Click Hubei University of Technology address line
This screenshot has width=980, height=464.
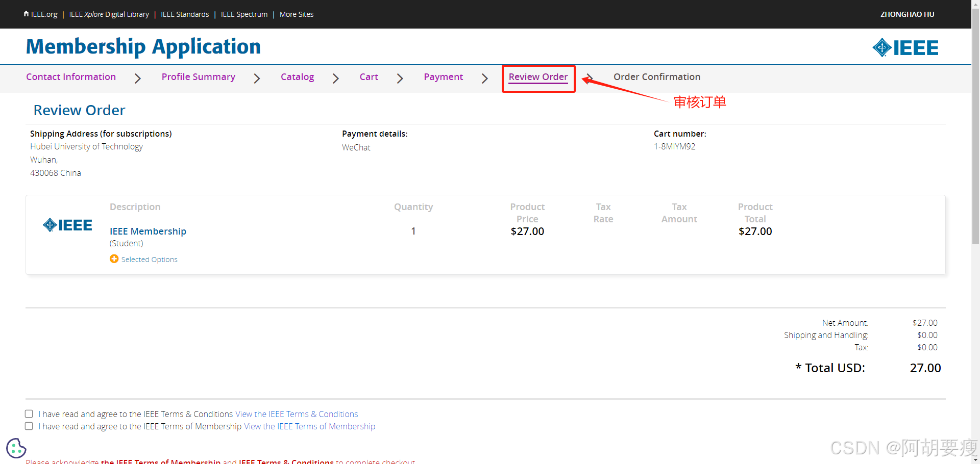point(86,146)
